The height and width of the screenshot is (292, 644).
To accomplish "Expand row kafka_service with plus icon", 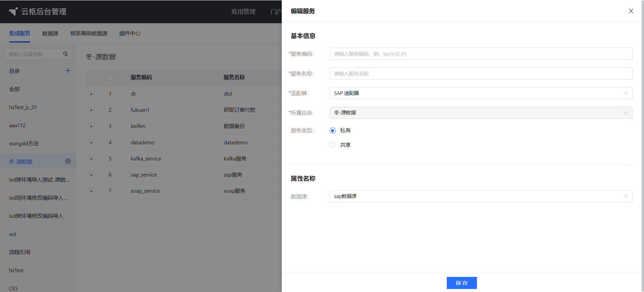I will tap(91, 159).
